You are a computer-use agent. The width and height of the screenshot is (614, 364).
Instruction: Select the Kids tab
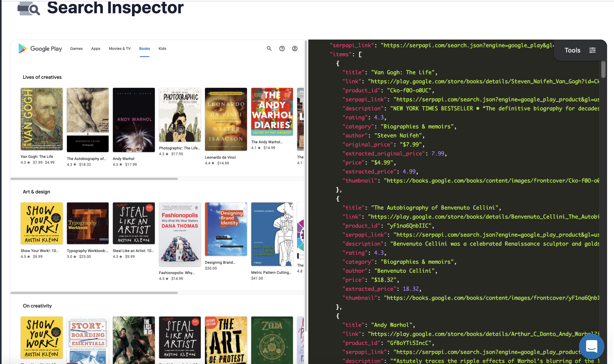pyautogui.click(x=162, y=49)
